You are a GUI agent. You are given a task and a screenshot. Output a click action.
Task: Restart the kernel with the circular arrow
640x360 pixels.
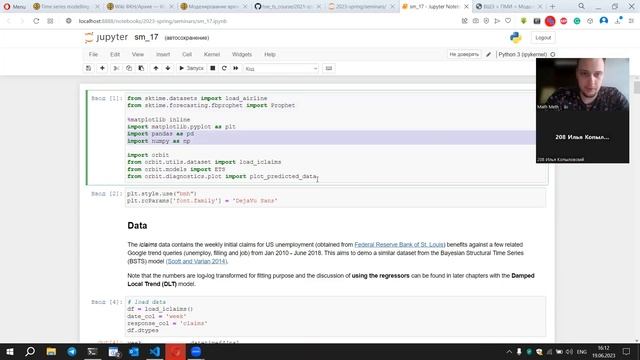pyautogui.click(x=224, y=68)
